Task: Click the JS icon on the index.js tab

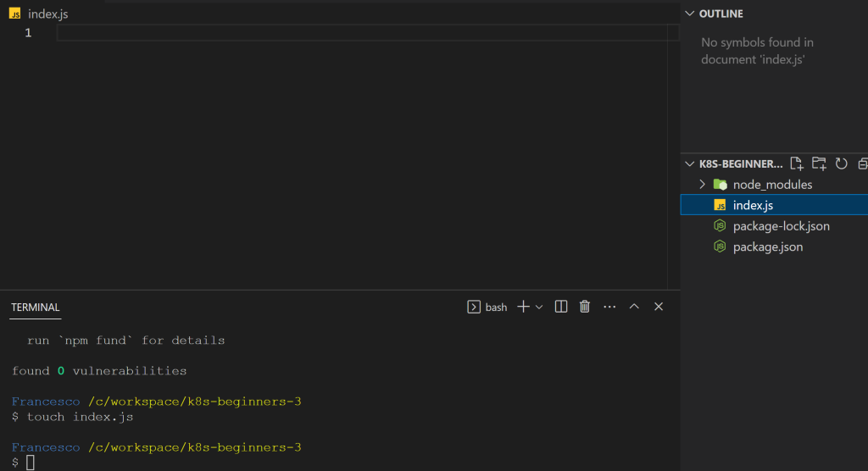Action: pyautogui.click(x=15, y=14)
